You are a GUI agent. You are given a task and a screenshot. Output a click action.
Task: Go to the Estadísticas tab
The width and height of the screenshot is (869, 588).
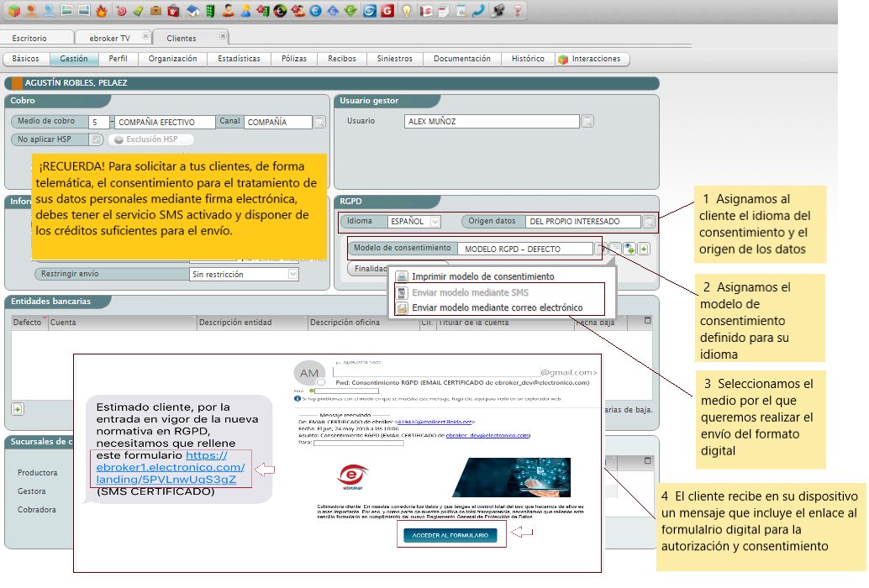coord(239,59)
